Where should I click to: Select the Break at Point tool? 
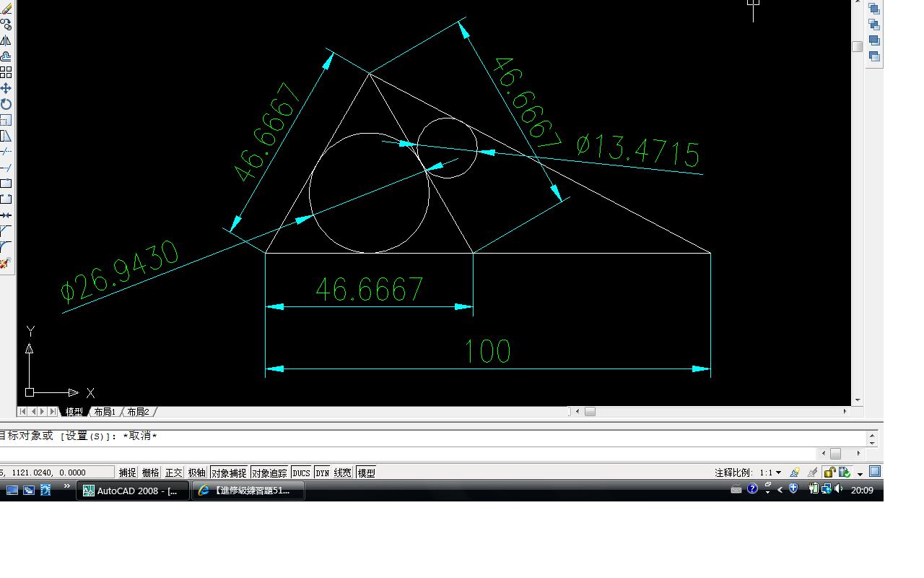[6, 184]
